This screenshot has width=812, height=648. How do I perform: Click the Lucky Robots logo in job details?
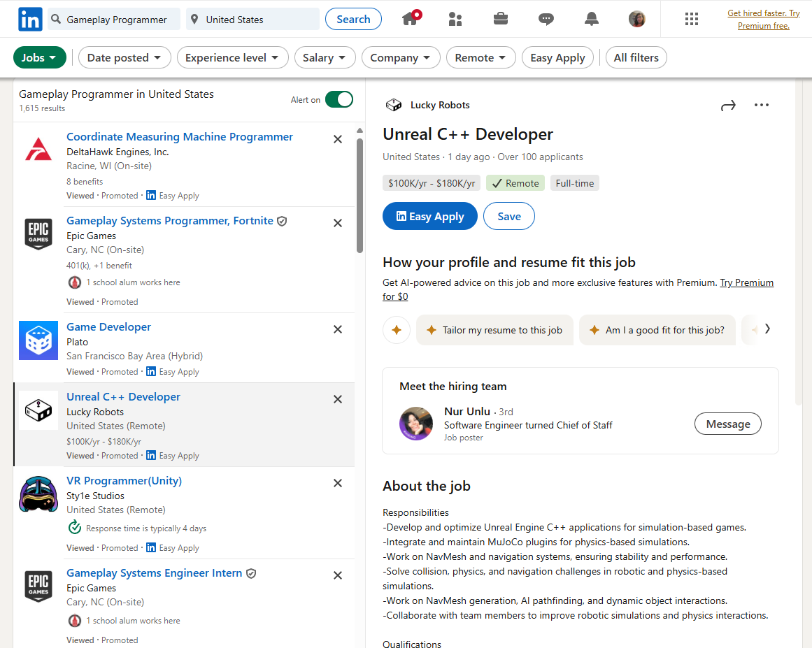pyautogui.click(x=394, y=105)
